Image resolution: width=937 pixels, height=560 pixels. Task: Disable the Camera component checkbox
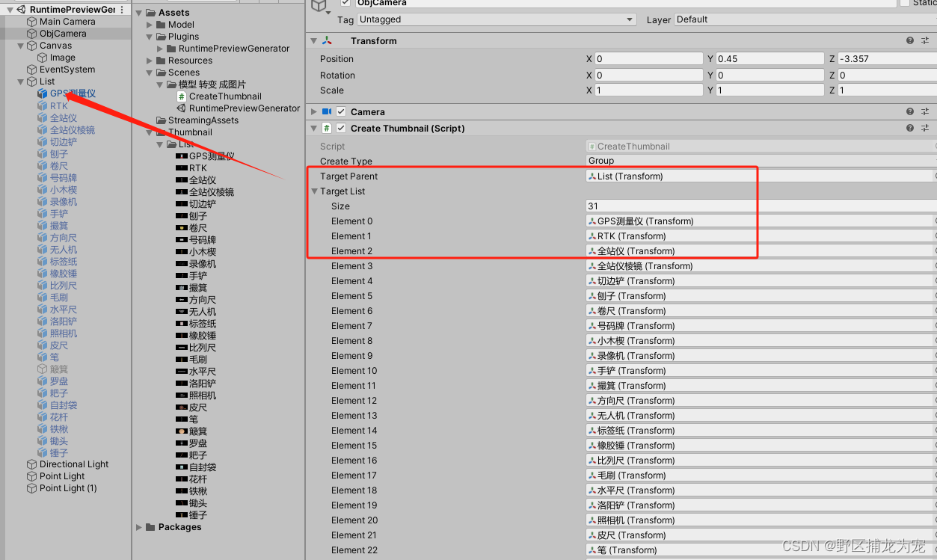341,111
